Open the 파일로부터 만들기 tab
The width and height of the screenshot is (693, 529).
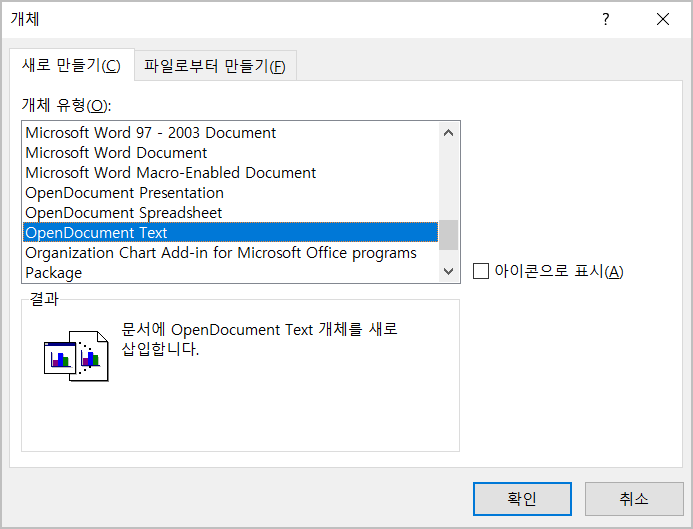tap(215, 66)
